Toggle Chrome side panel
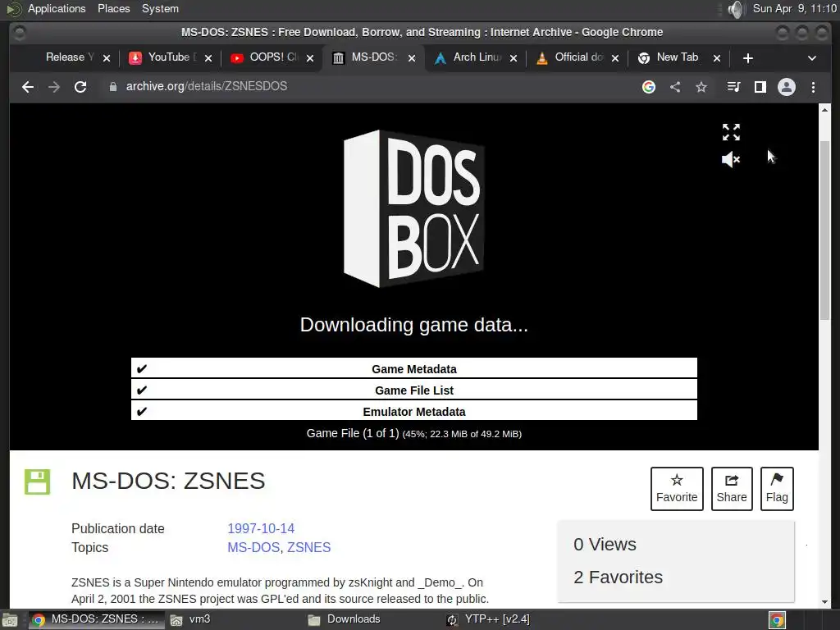Image resolution: width=840 pixels, height=630 pixels. point(760,87)
